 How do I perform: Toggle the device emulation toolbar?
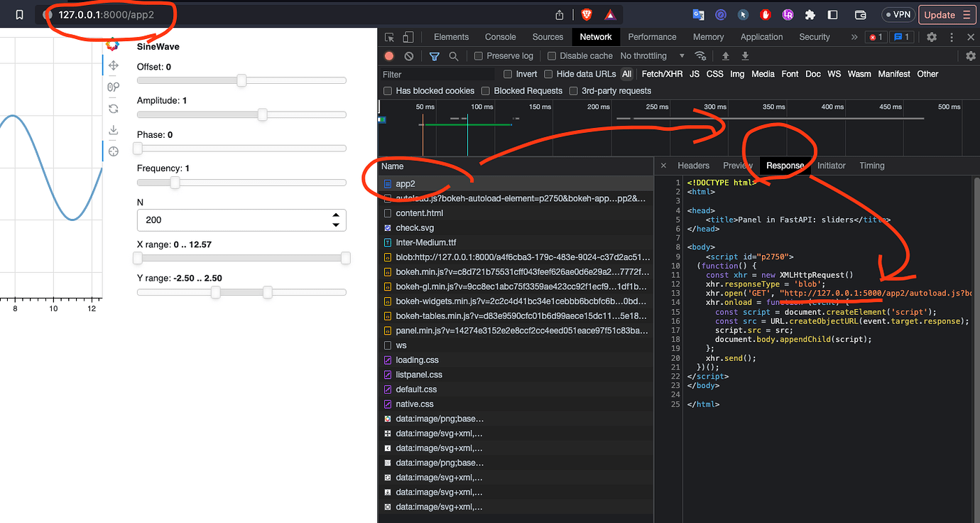tap(408, 36)
